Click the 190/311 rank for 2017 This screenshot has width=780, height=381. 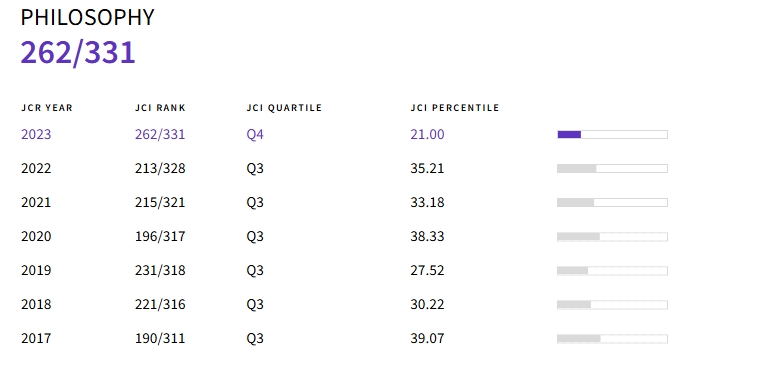point(160,338)
